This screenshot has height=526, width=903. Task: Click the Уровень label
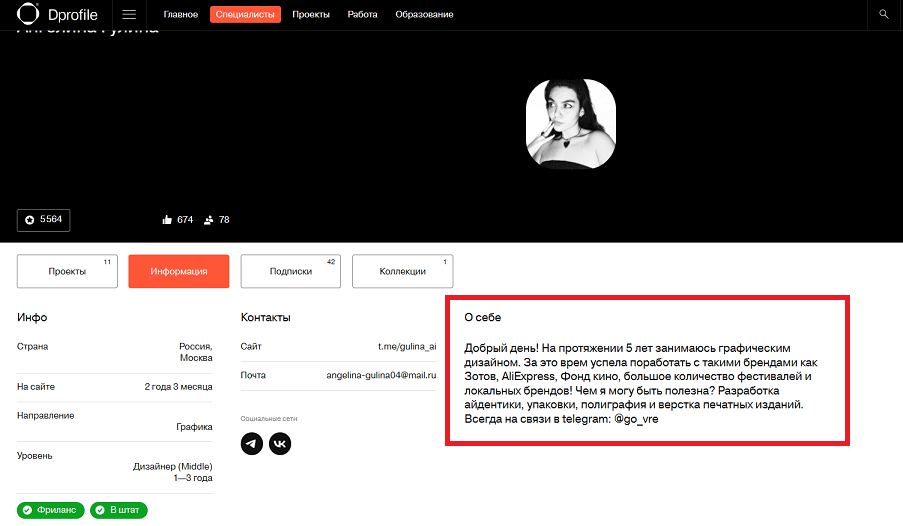[35, 456]
